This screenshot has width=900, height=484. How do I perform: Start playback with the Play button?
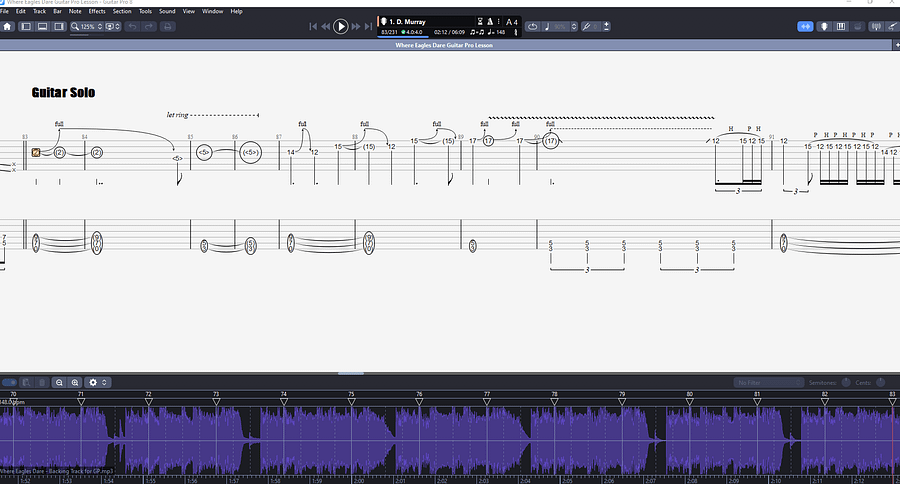340,26
